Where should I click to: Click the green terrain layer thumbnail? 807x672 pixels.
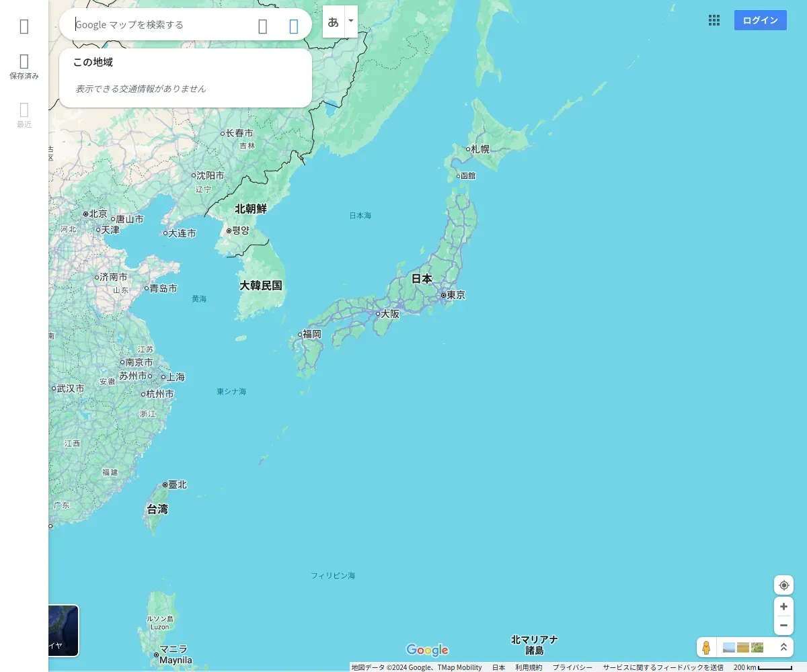tap(757, 648)
